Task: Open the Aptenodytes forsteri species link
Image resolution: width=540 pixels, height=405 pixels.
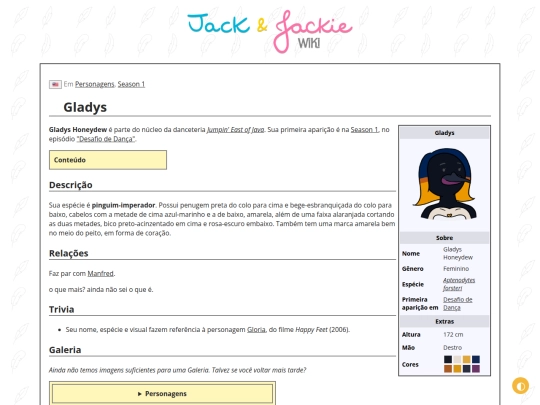Action: pos(459,284)
